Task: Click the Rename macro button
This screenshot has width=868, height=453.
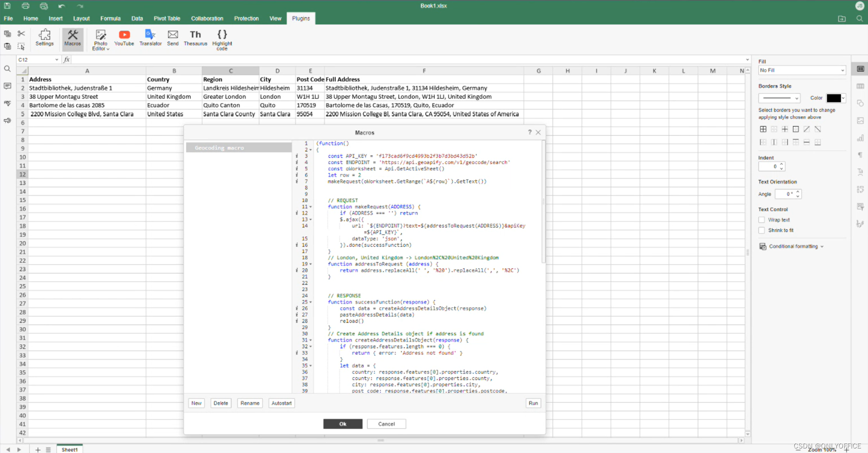Action: click(x=250, y=403)
